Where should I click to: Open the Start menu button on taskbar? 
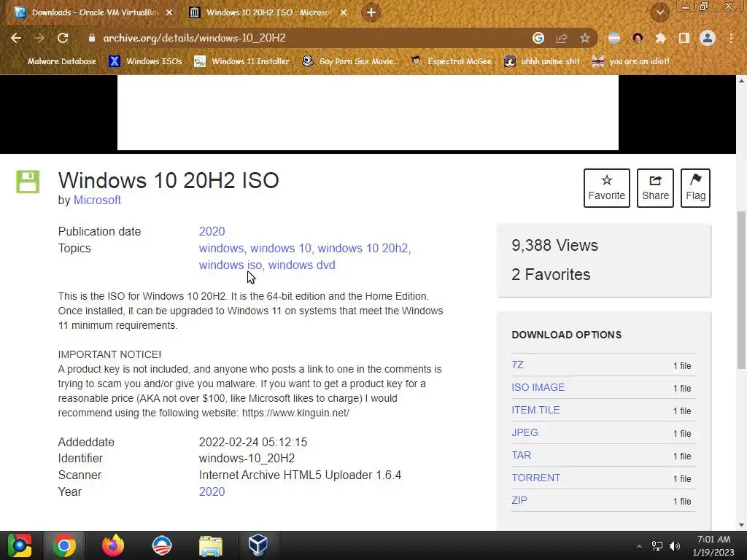(20, 545)
